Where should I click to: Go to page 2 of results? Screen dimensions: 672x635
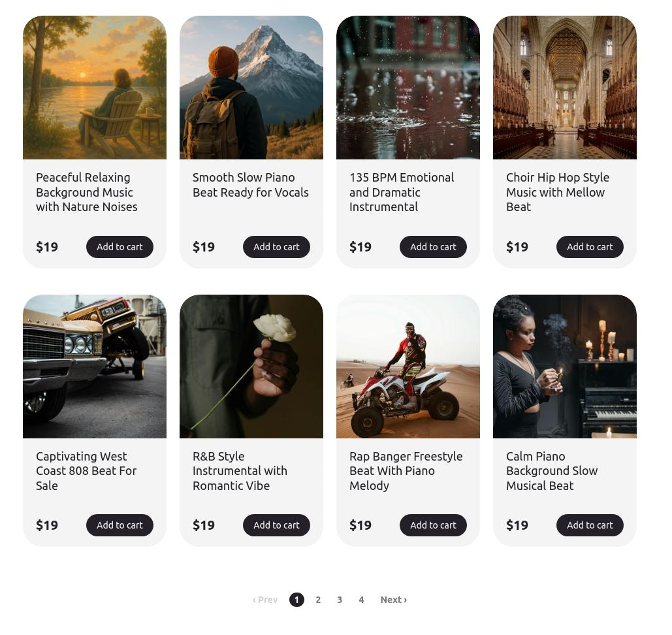318,600
